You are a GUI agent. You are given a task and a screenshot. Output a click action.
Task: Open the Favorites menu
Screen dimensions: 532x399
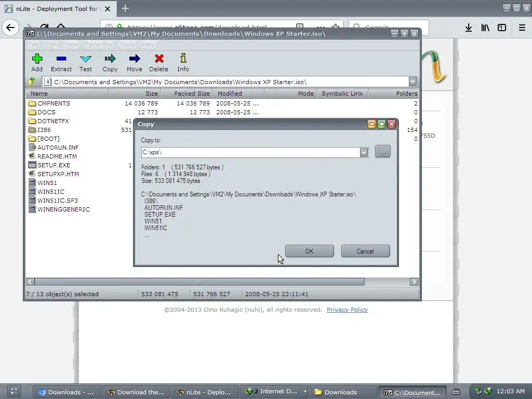coord(98,44)
